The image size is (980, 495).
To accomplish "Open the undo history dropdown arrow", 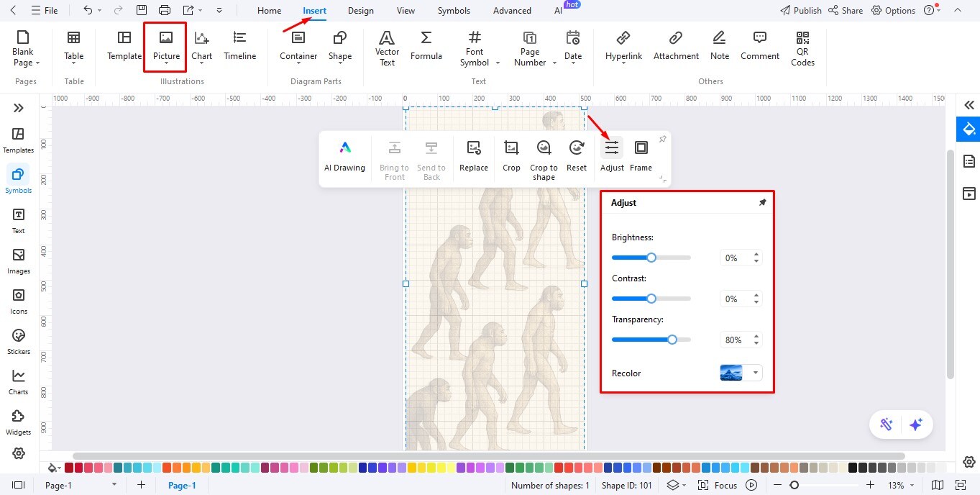I will (100, 11).
